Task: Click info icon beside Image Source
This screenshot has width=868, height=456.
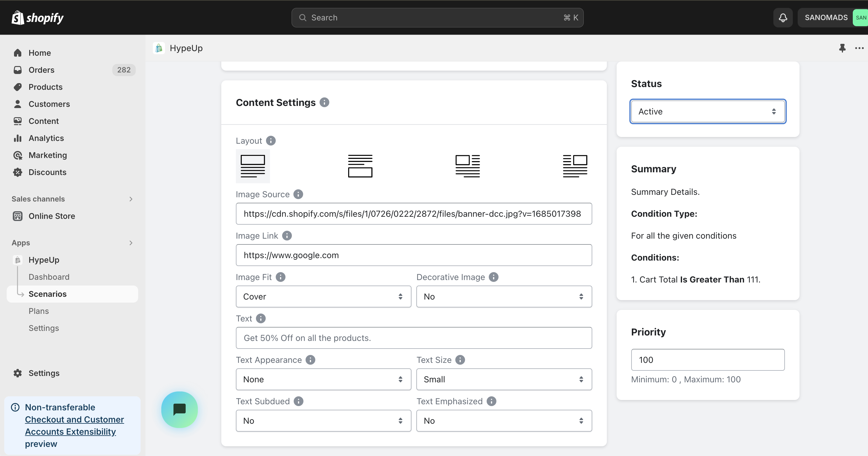Action: pyautogui.click(x=298, y=195)
